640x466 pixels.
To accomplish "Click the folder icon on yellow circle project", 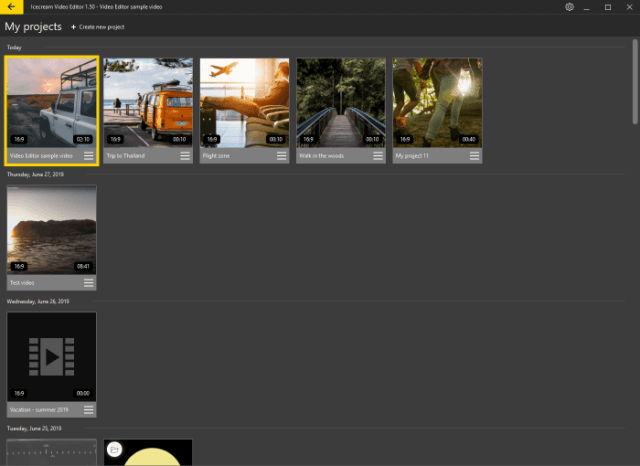I will point(115,450).
